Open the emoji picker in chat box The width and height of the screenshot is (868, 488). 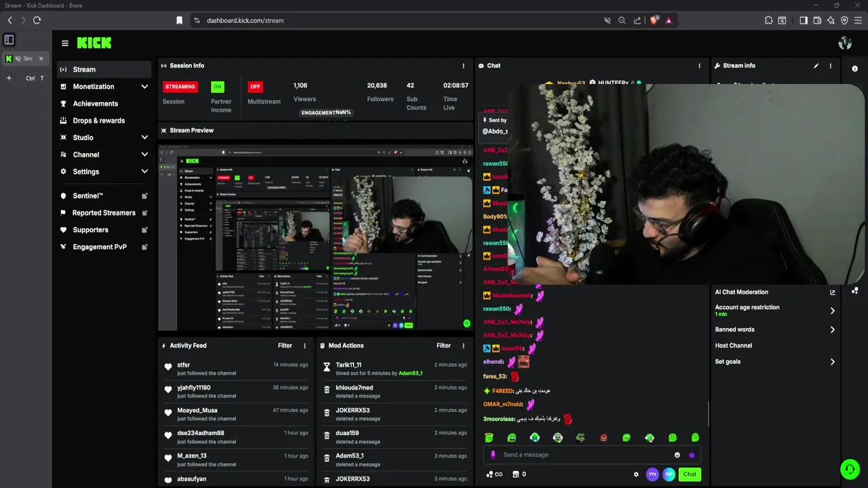[677, 455]
